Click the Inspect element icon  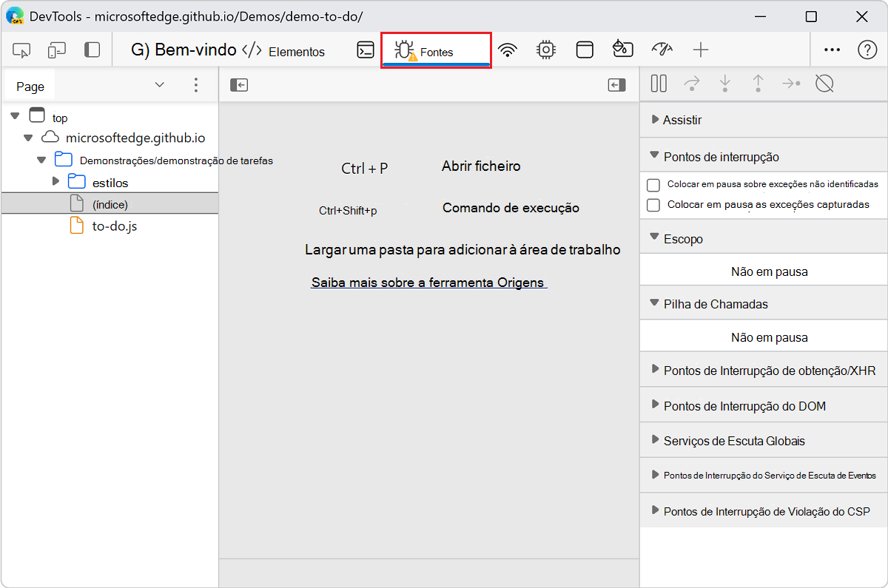(21, 50)
